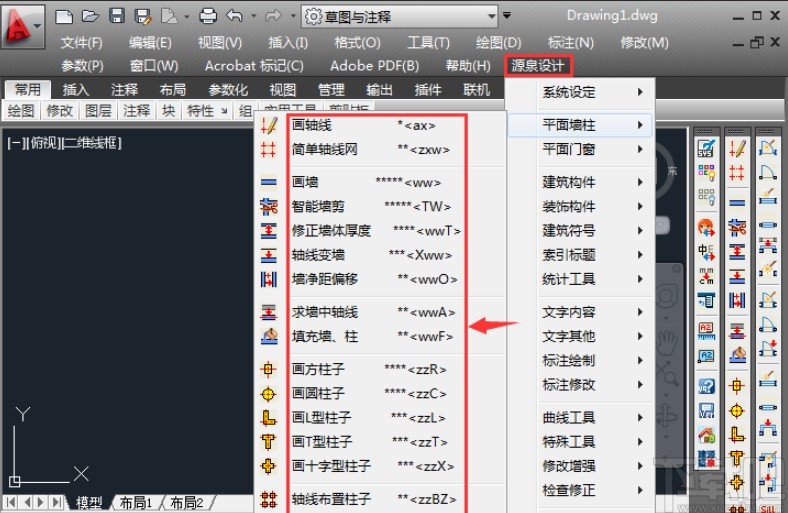Open the 帮助(H) menu
The height and width of the screenshot is (513, 788).
pos(468,66)
